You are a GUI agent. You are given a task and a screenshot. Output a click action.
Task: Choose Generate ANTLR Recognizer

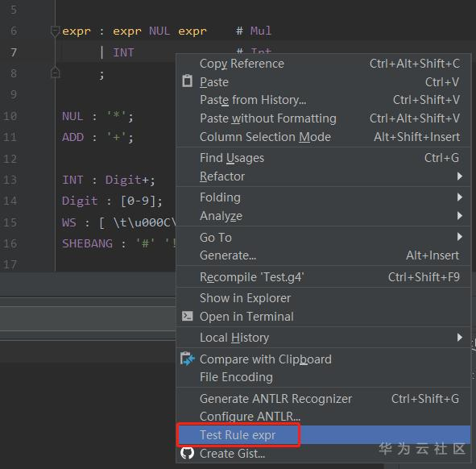pos(323,399)
